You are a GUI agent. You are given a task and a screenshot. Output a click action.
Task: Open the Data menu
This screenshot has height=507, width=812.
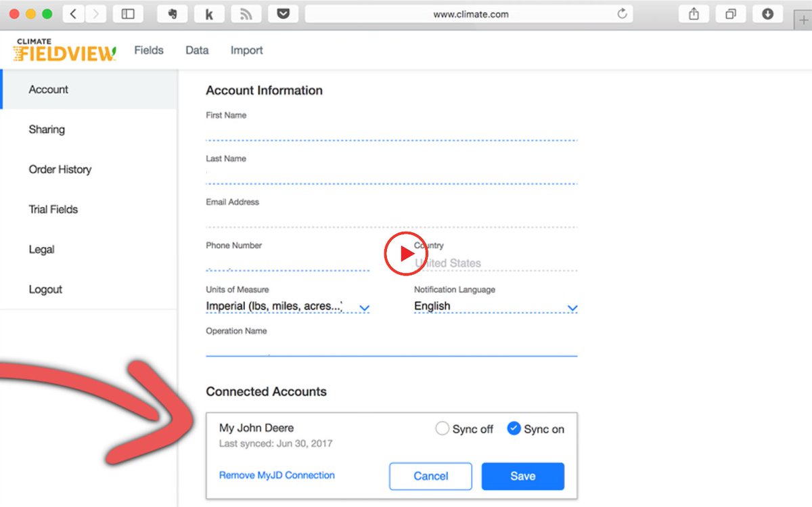(197, 50)
